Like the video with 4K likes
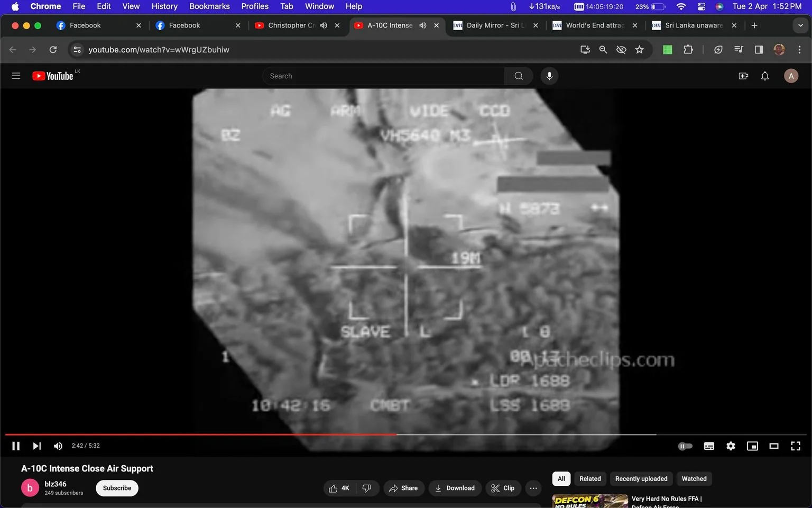Viewport: 812px width, 508px height. click(x=339, y=488)
